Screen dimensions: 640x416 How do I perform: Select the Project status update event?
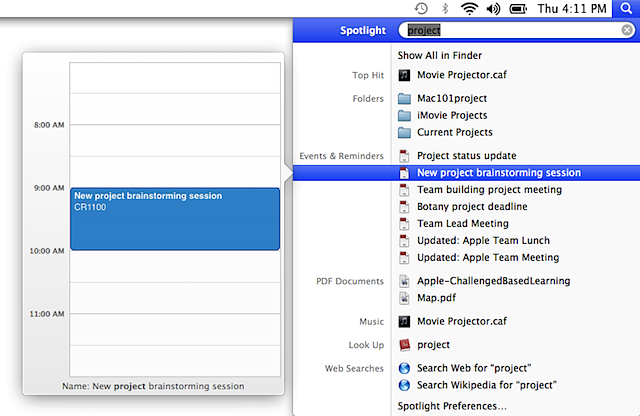(x=466, y=156)
